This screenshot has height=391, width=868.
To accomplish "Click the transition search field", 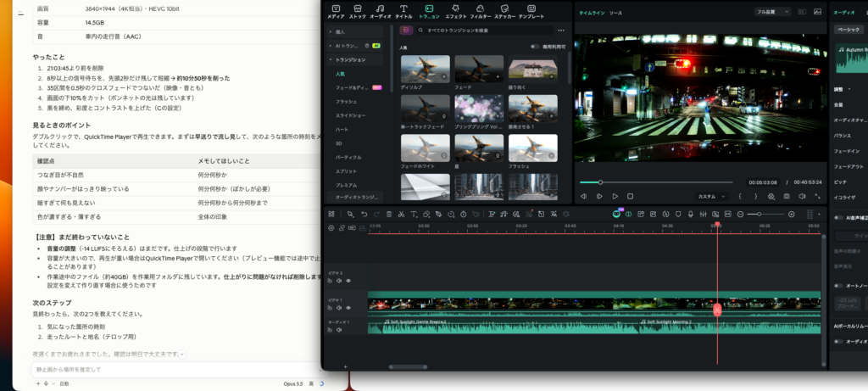I will pos(484,31).
